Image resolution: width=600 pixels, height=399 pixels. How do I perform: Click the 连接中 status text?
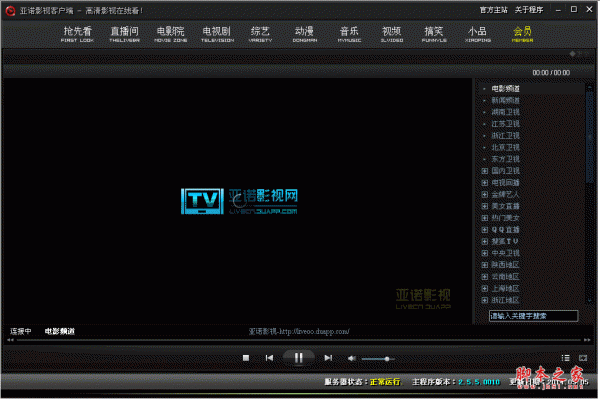coord(21,331)
